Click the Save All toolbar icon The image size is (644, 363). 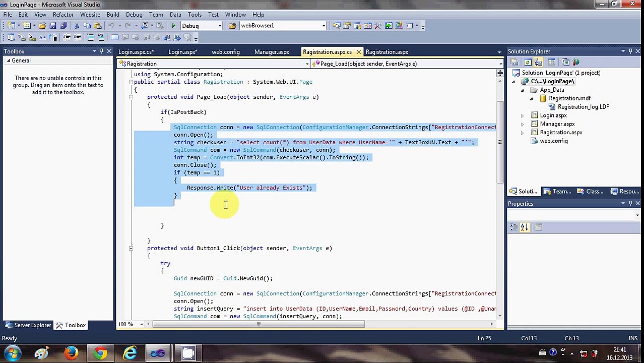pos(63,26)
